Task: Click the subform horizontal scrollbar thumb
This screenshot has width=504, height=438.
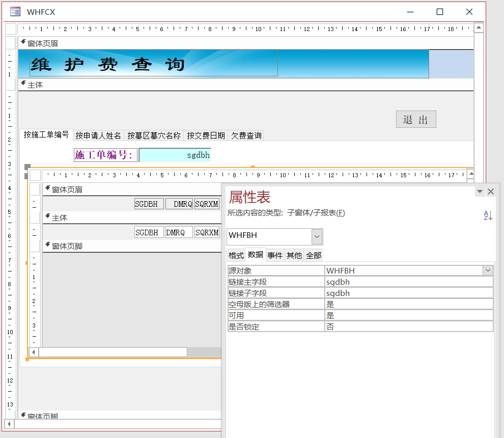Action: [113, 352]
